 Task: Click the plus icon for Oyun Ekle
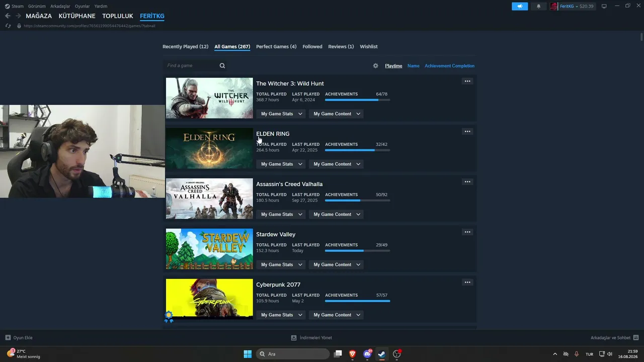(8, 338)
